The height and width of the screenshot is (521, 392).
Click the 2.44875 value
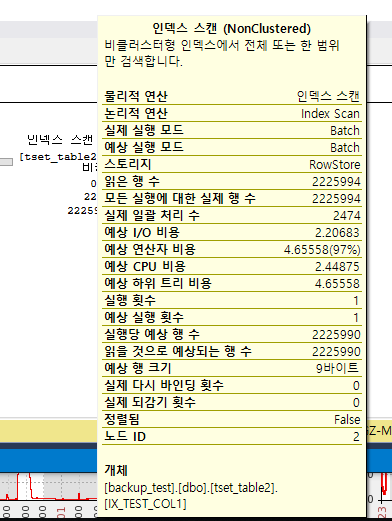(337, 267)
